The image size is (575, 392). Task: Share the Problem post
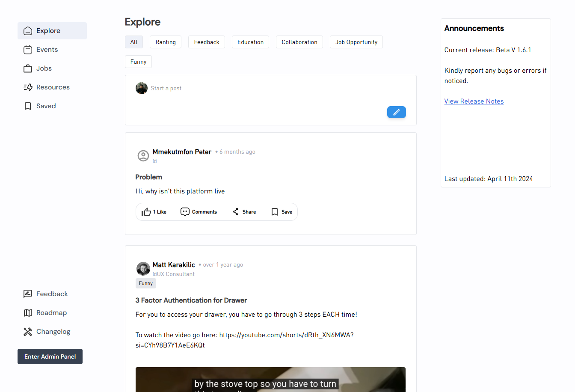tap(244, 212)
